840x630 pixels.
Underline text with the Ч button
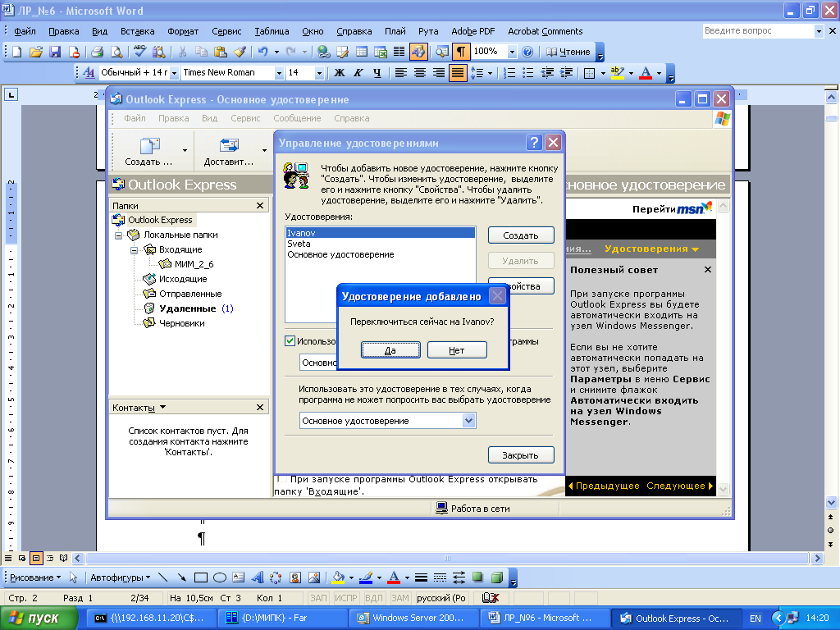pos(377,73)
